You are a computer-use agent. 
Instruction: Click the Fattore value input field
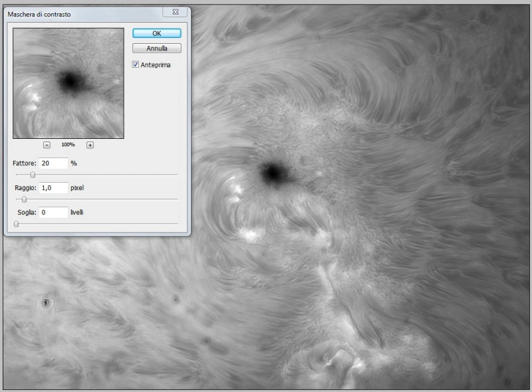[x=53, y=163]
